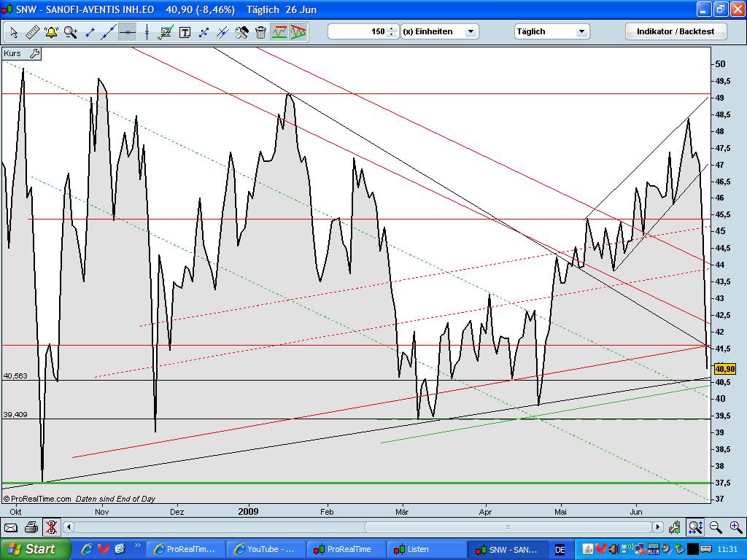Click the system clock showing 11:31
The height and width of the screenshot is (560, 747).
pos(727,550)
